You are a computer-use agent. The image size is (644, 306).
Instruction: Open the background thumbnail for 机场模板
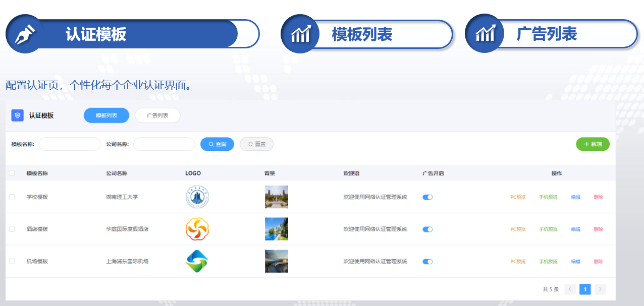[277, 261]
